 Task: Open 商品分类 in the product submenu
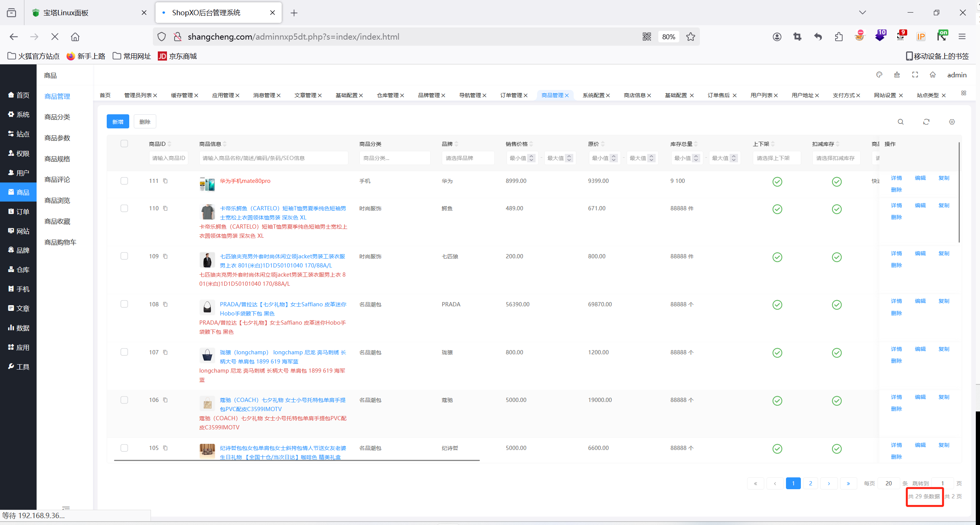57,117
